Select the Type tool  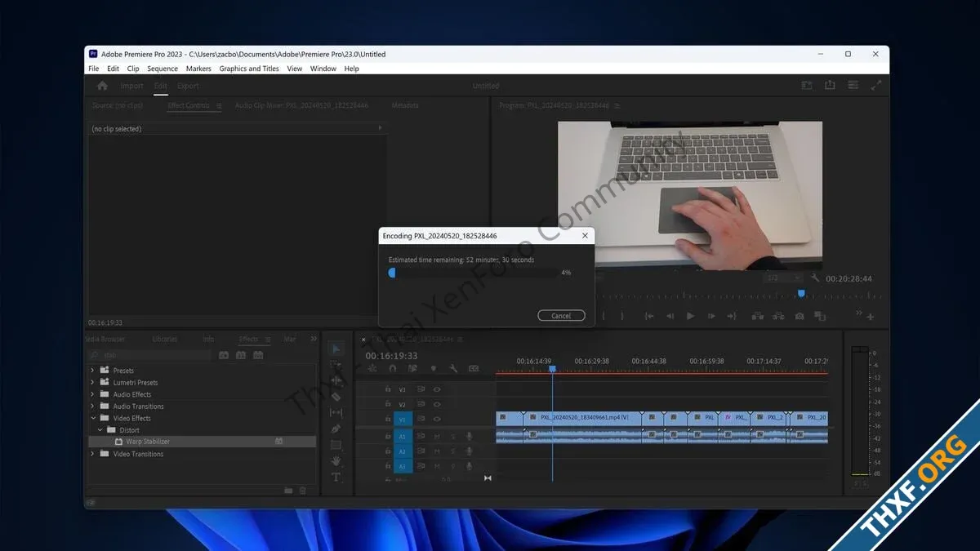pos(336,477)
